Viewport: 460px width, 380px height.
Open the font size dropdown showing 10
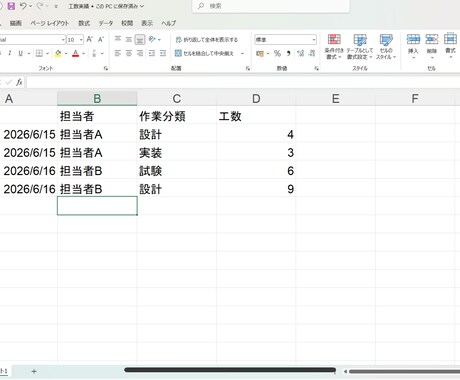tap(81, 40)
